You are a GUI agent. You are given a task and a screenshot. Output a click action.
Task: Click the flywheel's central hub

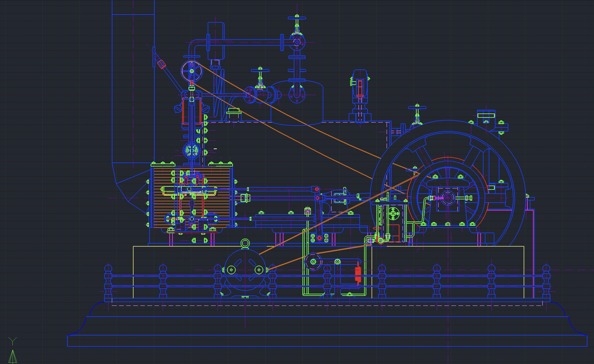448,198
